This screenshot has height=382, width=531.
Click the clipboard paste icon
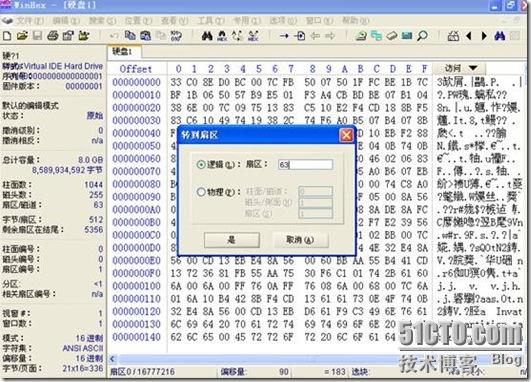[145, 36]
